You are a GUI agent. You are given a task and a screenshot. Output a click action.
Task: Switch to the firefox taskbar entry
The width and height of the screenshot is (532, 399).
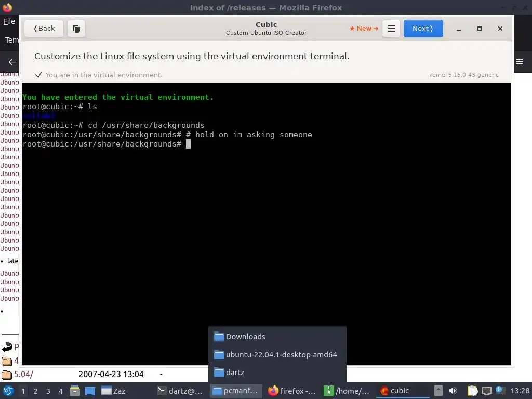[292, 391]
